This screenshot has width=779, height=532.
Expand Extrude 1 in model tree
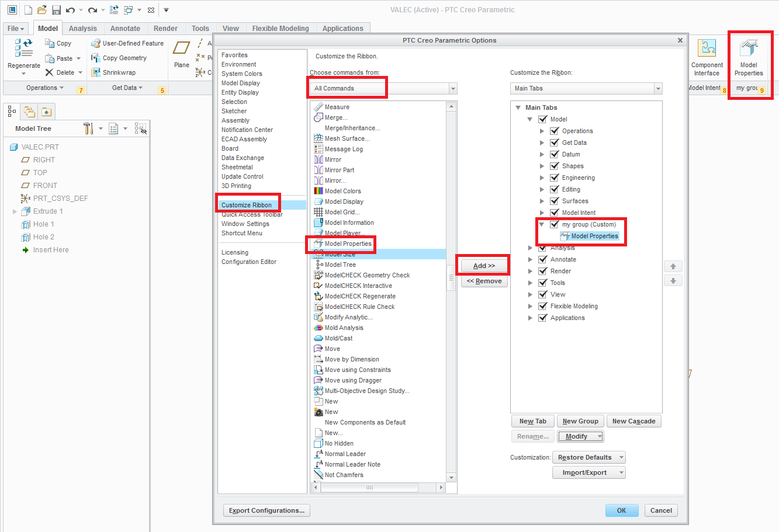click(x=15, y=211)
